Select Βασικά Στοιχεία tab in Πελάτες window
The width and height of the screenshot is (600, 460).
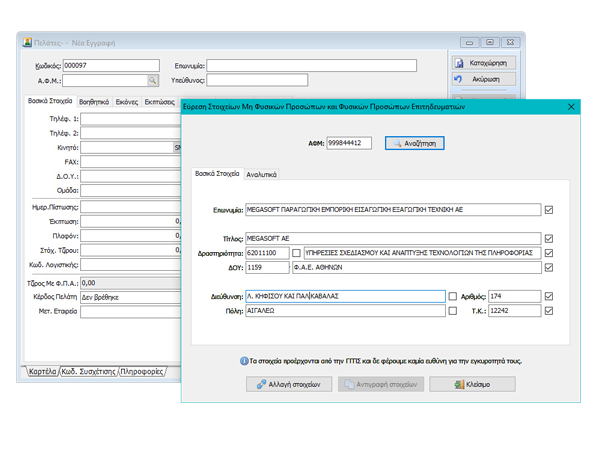50,101
